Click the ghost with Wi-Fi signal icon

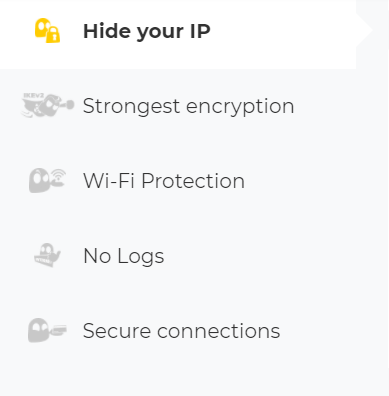[x=47, y=180]
